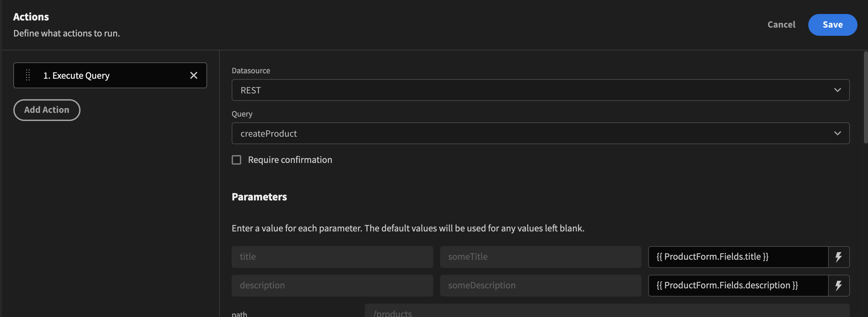Screen dimensions: 868x317
Task: Remove the Execute Query action
Action: [194, 75]
